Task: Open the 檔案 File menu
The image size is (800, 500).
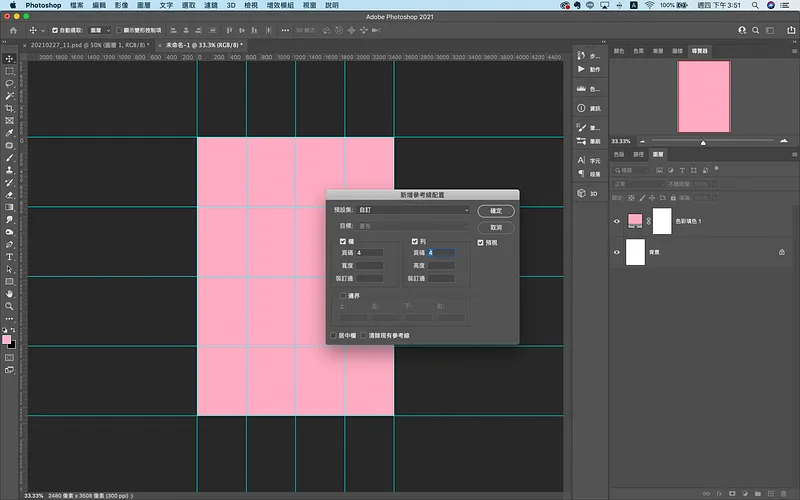Action: click(77, 5)
